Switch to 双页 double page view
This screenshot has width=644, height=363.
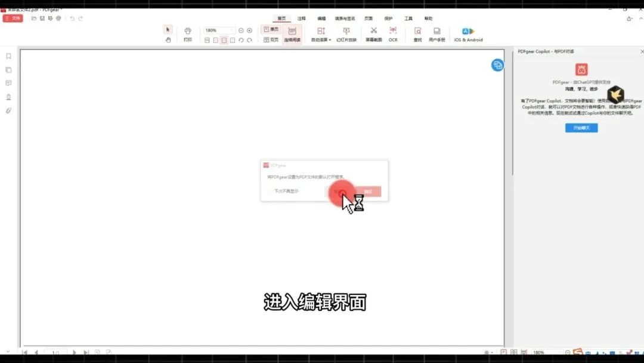coord(271,40)
